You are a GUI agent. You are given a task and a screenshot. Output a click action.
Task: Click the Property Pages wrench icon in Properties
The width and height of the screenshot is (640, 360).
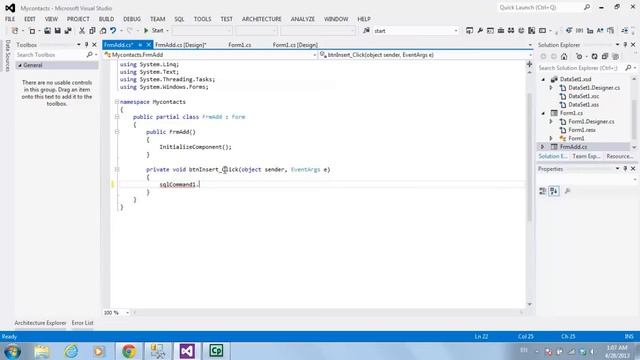click(x=567, y=191)
